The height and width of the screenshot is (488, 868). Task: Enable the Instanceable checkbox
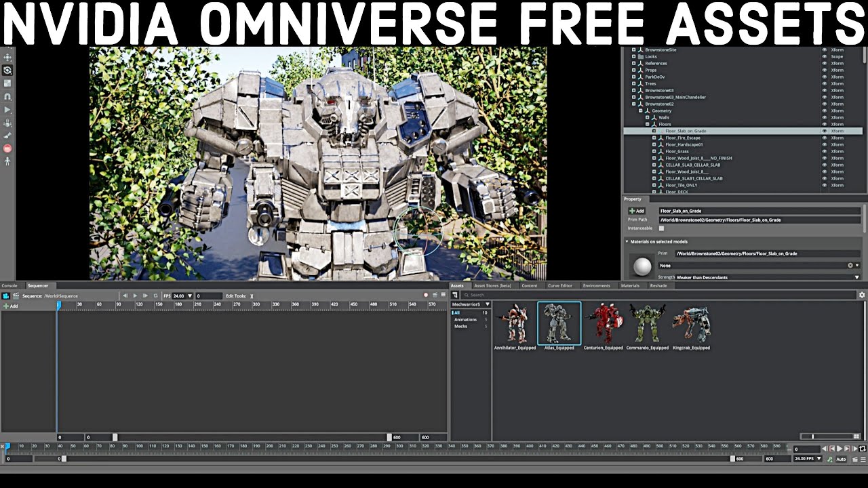click(x=662, y=228)
